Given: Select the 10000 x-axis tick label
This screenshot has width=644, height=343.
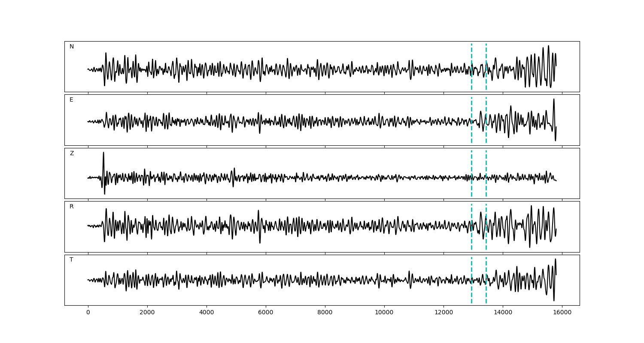Looking at the screenshot, I should pos(384,313).
